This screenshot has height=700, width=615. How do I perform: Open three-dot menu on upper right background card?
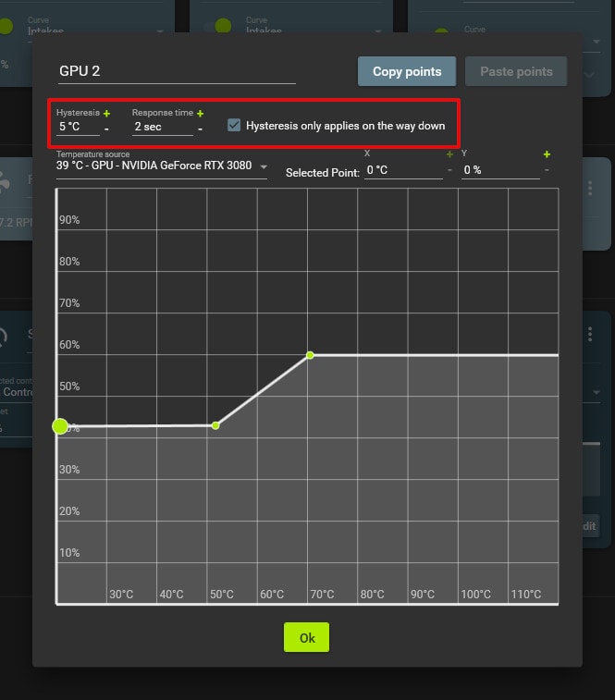590,188
